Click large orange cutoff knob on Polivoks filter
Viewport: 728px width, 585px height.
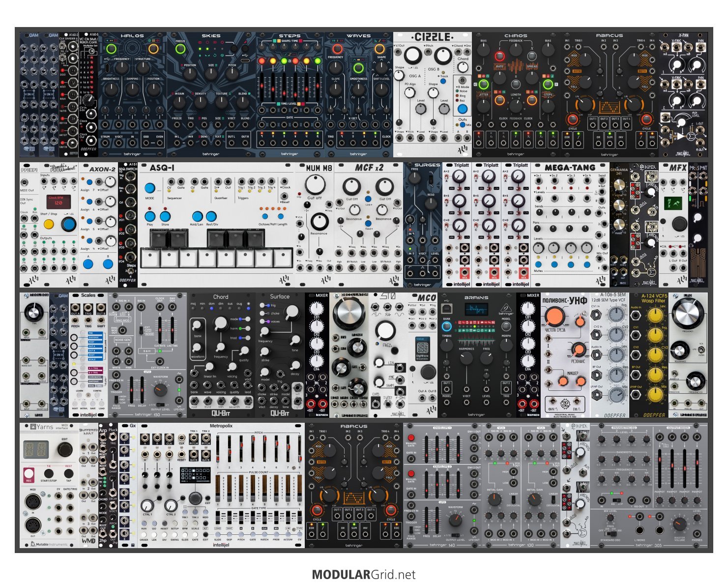[554, 316]
